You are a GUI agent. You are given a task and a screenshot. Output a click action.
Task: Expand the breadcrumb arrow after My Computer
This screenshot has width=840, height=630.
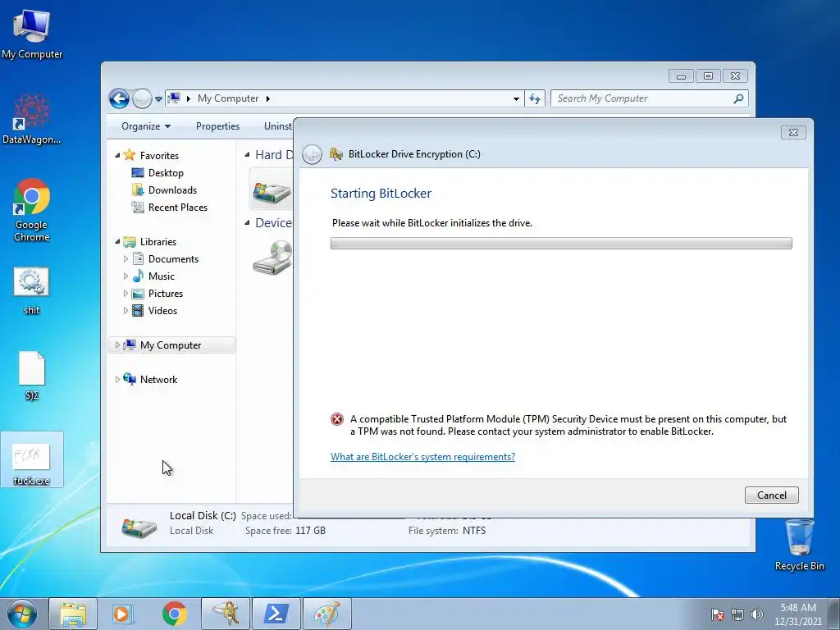[268, 98]
